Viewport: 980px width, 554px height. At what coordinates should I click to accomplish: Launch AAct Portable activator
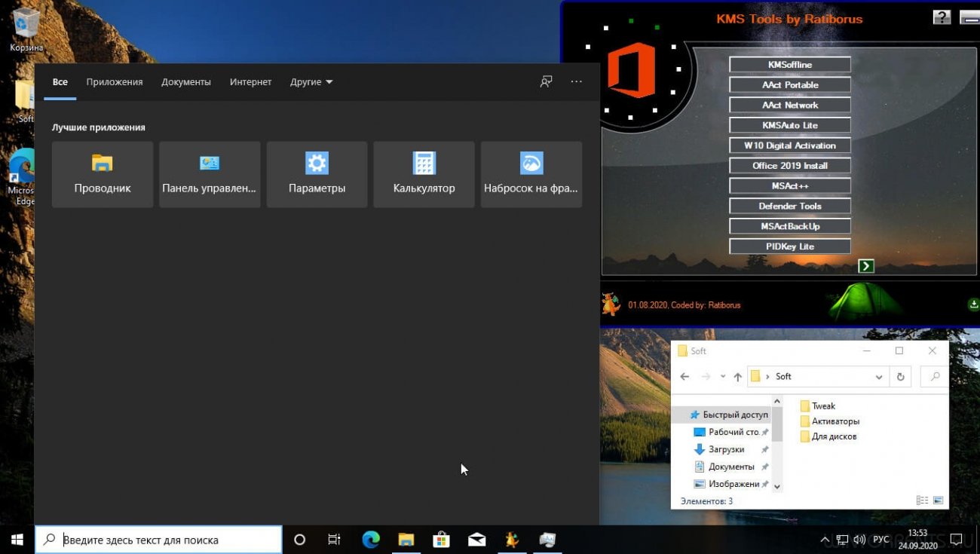790,85
